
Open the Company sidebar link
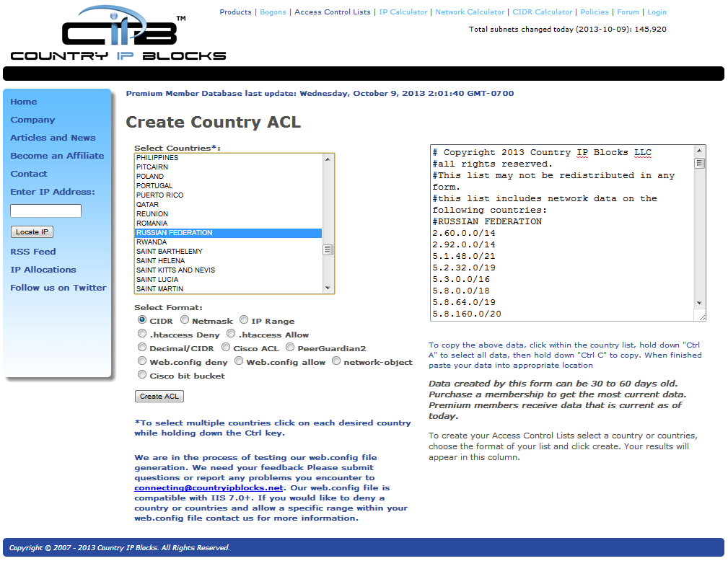pyautogui.click(x=32, y=120)
